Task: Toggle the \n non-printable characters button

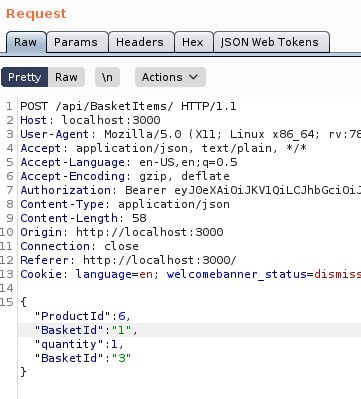Action: (107, 77)
